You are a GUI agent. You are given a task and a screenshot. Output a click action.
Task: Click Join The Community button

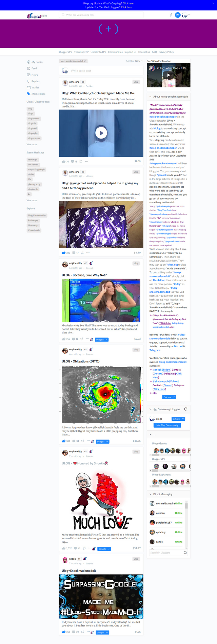[167, 425]
